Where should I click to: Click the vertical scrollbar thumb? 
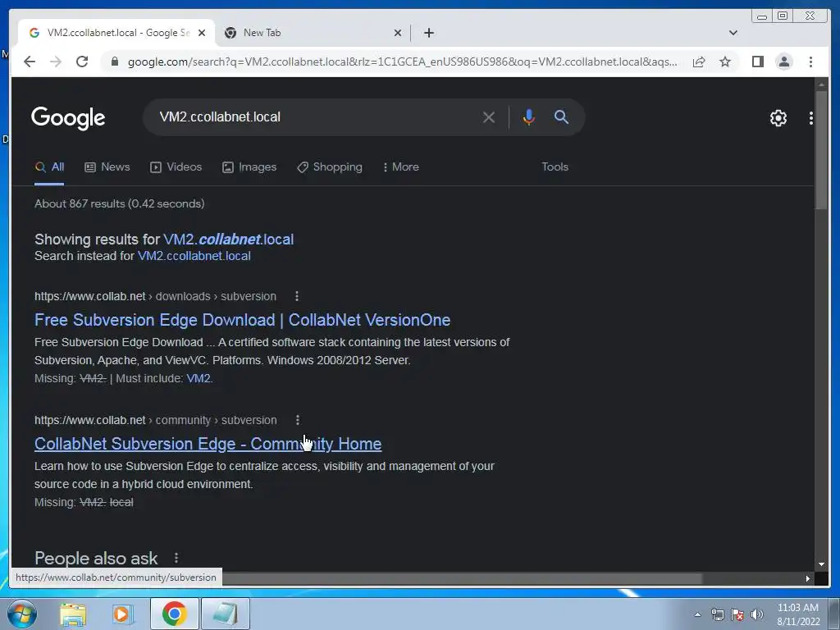820,150
